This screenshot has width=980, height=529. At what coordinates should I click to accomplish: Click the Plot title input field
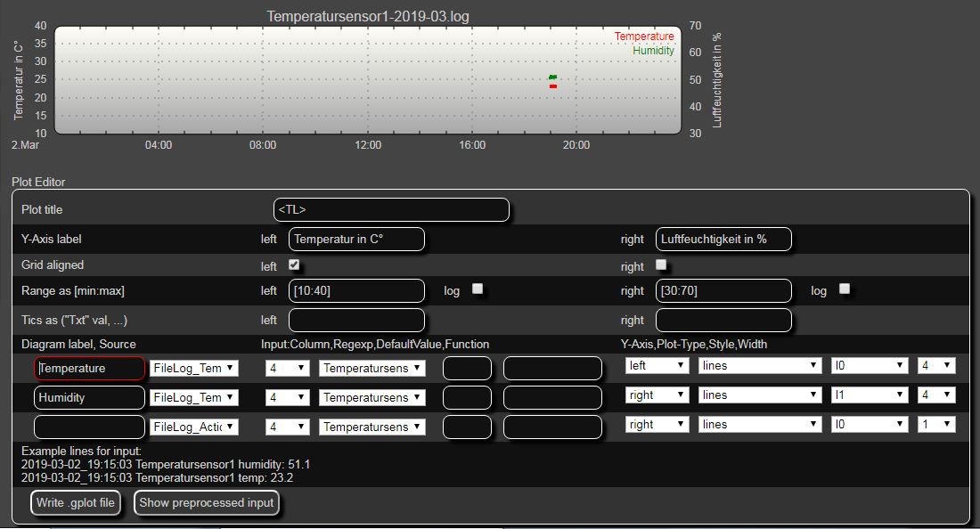(x=391, y=210)
